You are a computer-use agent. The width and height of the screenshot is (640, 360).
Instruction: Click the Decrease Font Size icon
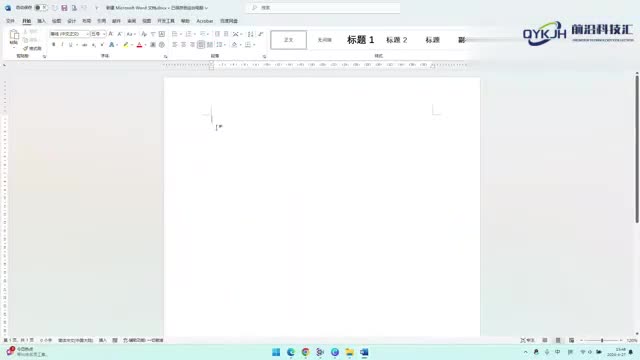point(120,34)
